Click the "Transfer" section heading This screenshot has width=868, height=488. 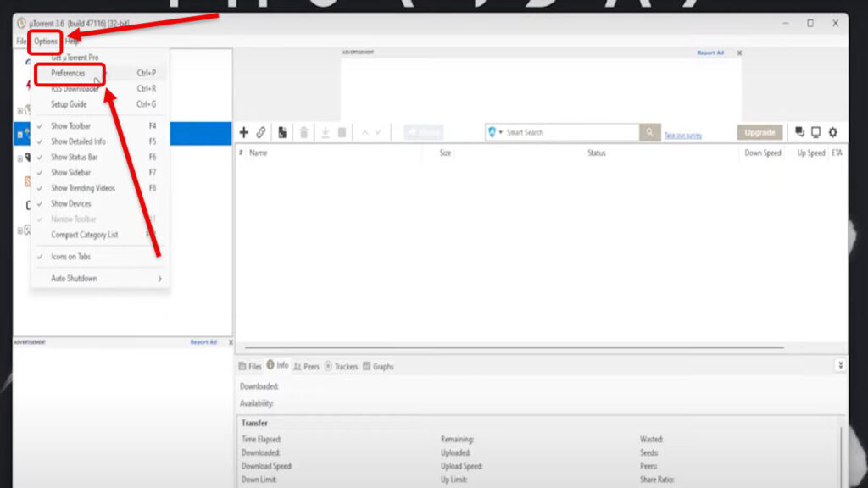point(254,423)
